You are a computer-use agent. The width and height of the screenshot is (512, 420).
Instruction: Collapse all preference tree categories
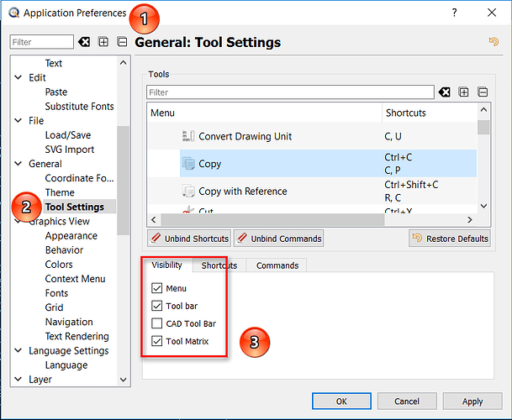click(122, 42)
